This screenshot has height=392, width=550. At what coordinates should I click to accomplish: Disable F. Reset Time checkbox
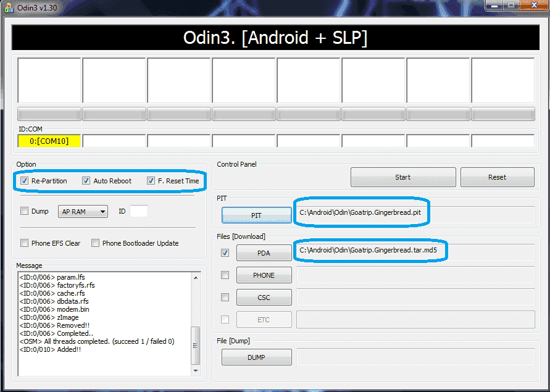pyautogui.click(x=151, y=181)
